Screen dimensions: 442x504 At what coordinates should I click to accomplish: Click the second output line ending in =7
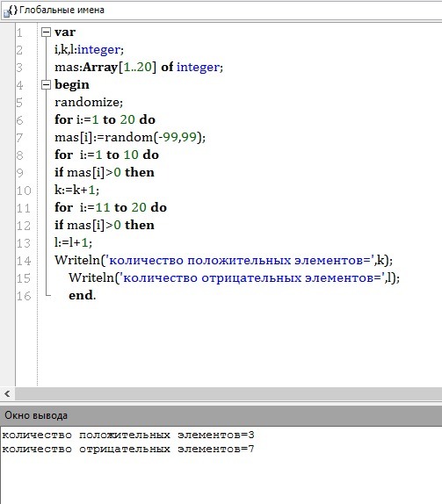pos(128,449)
